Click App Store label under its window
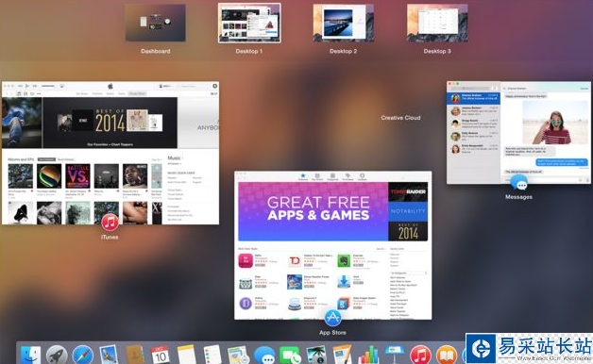Screen dimensions: 593x364 [332, 333]
